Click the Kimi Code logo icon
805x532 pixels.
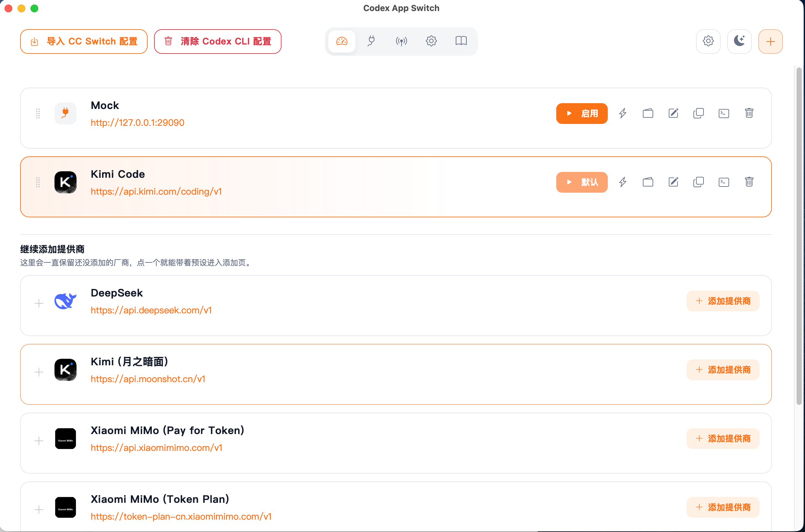click(x=66, y=182)
